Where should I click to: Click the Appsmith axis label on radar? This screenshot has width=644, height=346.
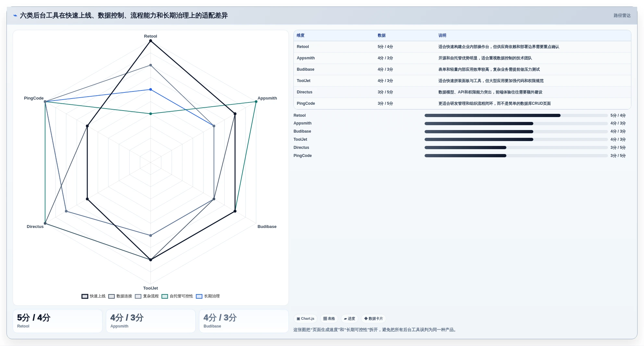[267, 98]
